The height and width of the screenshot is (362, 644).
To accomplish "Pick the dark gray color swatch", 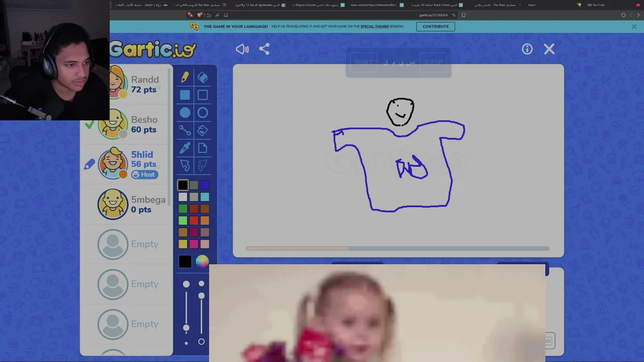I will (194, 186).
